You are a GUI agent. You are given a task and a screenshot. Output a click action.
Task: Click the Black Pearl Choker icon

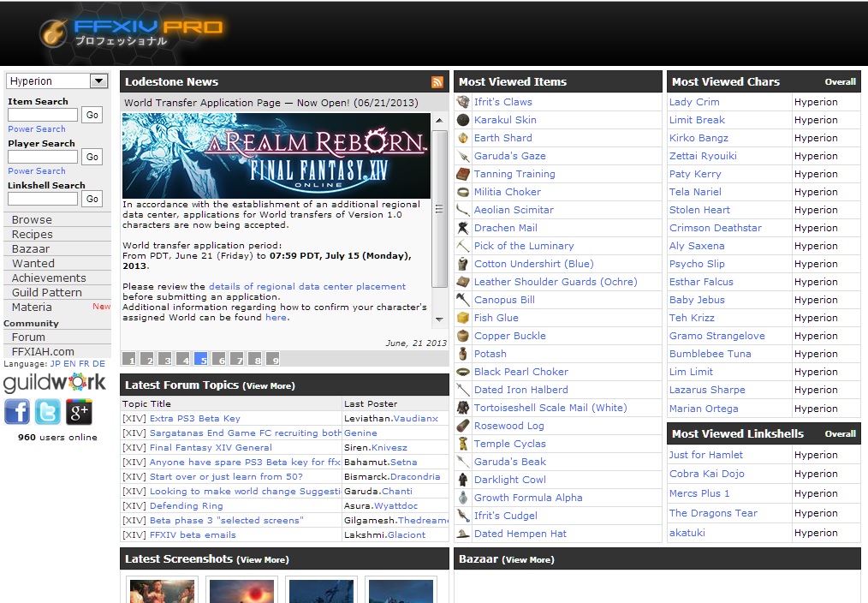pyautogui.click(x=463, y=372)
